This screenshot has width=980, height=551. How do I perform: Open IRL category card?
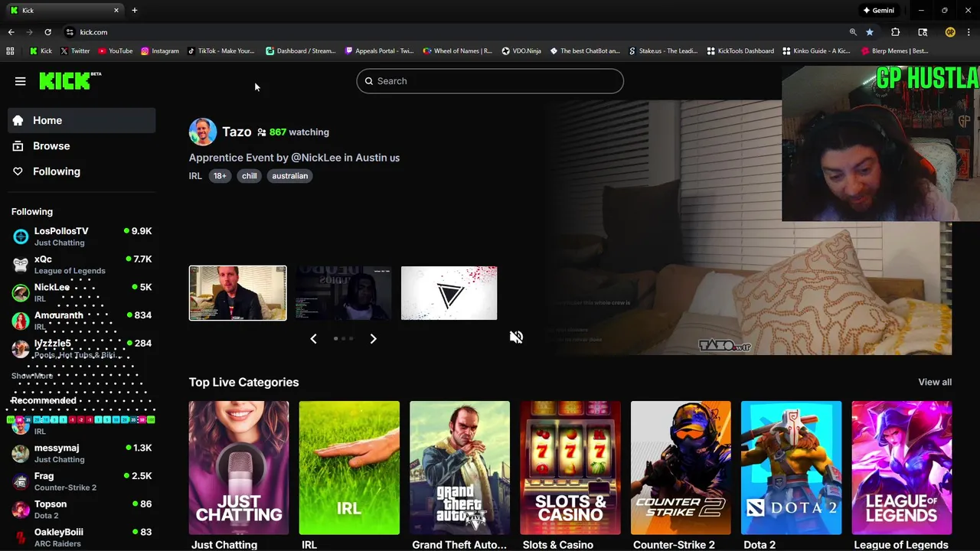coord(349,468)
